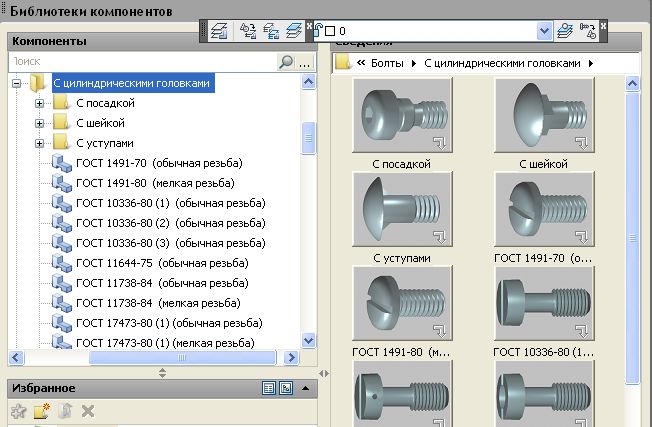This screenshot has width=652, height=427.
Task: Click the folder icon next to С уступами in tree
Action: (x=62, y=142)
